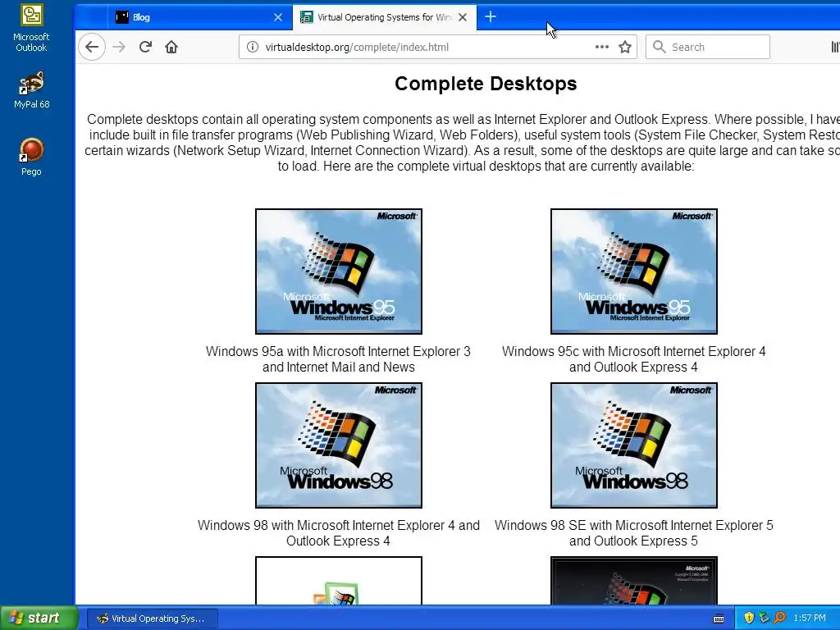Click the Windows 98 SE with Internet Explorer 5 caption
Screen dimensions: 840x630
tap(634, 533)
